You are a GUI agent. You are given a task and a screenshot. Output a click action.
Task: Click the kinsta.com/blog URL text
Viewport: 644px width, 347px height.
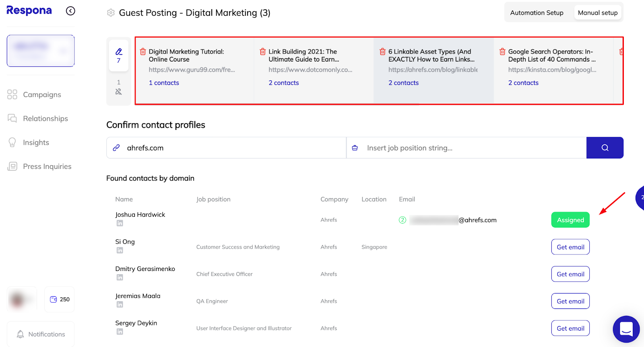tap(552, 70)
